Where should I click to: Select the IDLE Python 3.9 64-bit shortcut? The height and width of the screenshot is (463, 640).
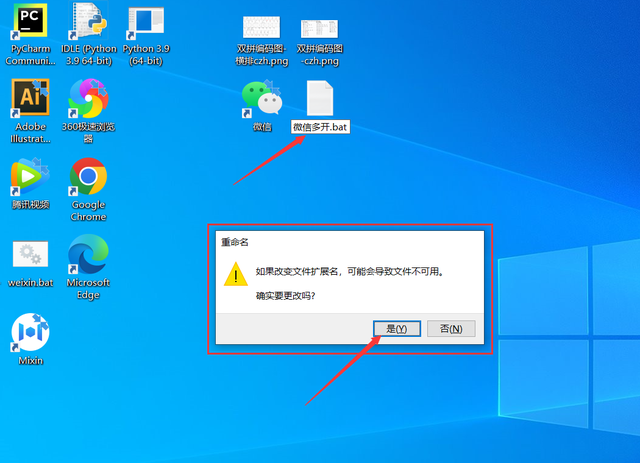[x=89, y=20]
